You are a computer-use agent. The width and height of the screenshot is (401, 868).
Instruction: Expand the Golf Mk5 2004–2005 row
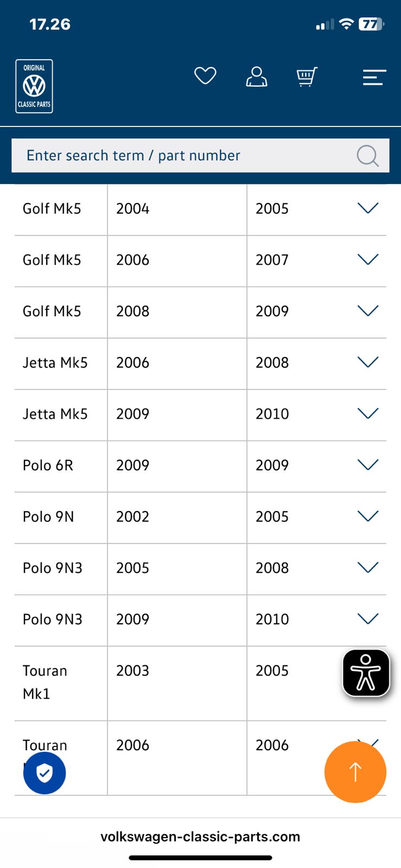point(368,208)
